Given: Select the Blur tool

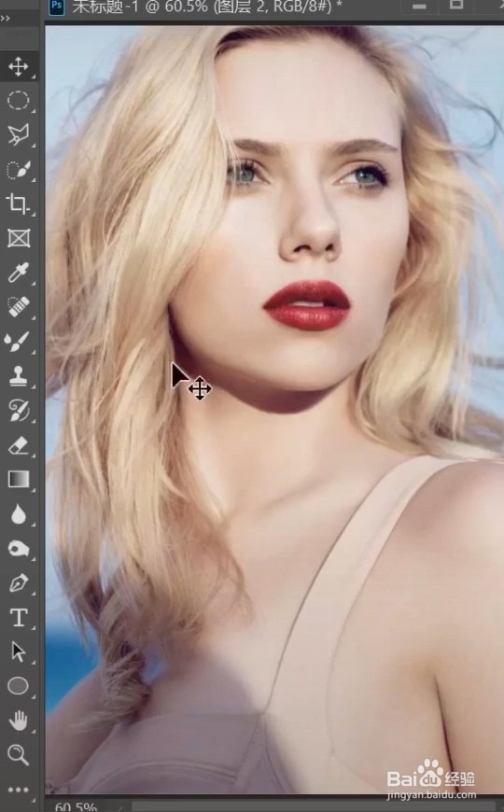Looking at the screenshot, I should [x=18, y=514].
